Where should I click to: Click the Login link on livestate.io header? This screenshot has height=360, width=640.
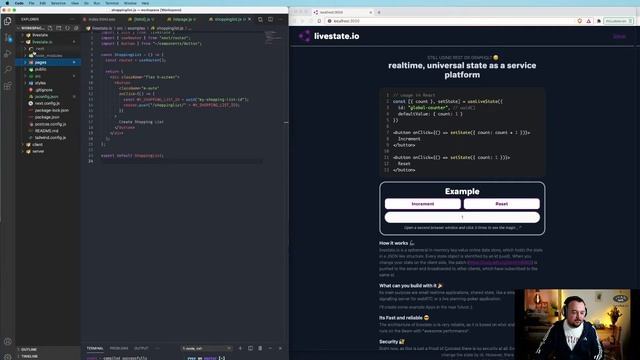[619, 36]
